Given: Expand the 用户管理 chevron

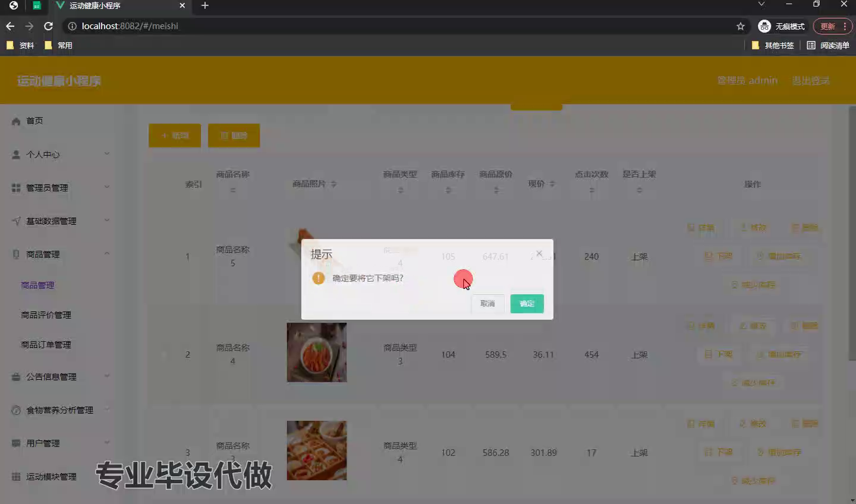Looking at the screenshot, I should [x=107, y=443].
